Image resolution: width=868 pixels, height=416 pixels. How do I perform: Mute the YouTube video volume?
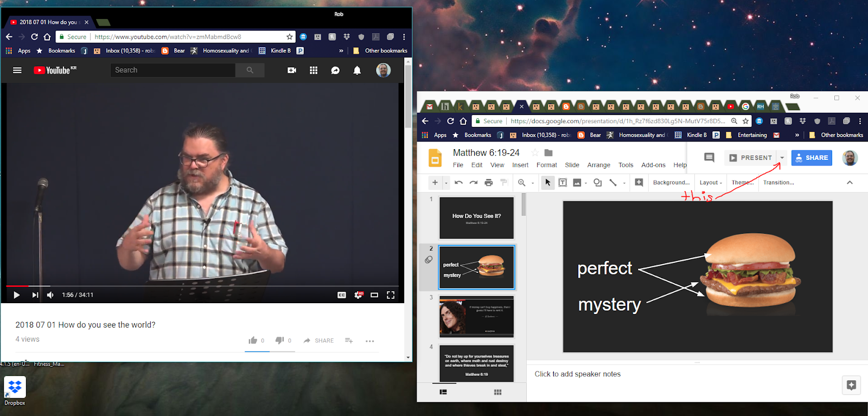click(x=50, y=295)
